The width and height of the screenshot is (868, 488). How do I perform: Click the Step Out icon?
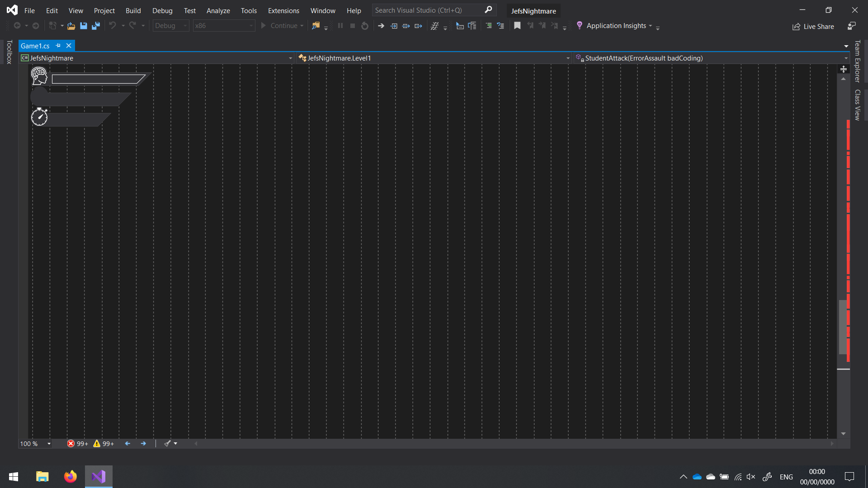click(419, 26)
